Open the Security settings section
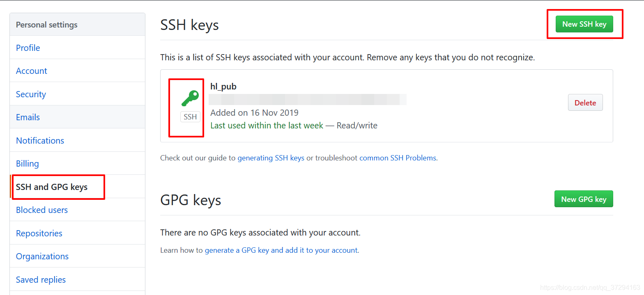Screen dimensions: 644x295 (31, 94)
